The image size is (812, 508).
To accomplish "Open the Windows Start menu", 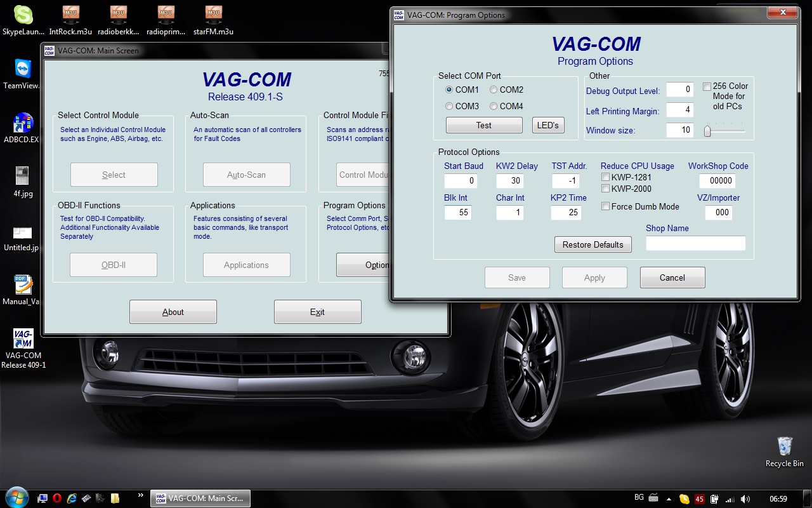I will pyautogui.click(x=16, y=497).
